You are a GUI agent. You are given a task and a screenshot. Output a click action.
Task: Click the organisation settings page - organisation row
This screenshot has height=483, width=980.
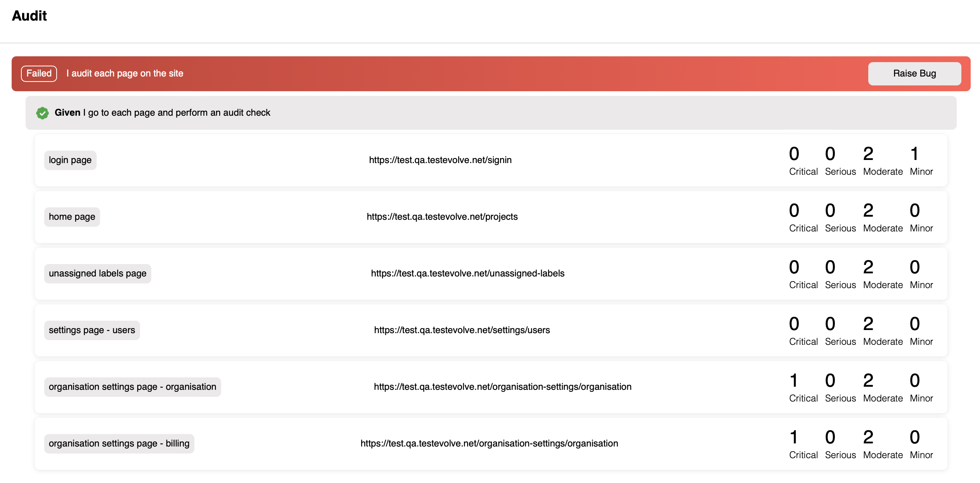[x=491, y=386]
